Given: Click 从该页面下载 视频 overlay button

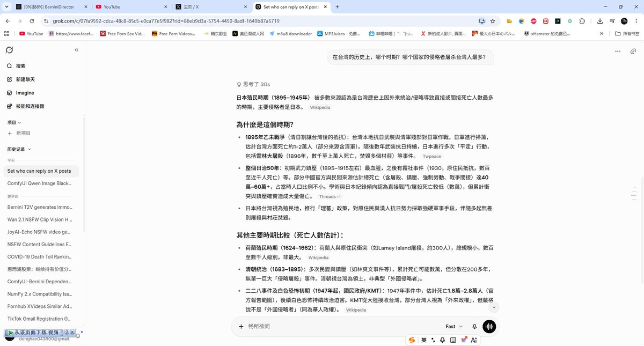Looking at the screenshot, I should (34, 333).
